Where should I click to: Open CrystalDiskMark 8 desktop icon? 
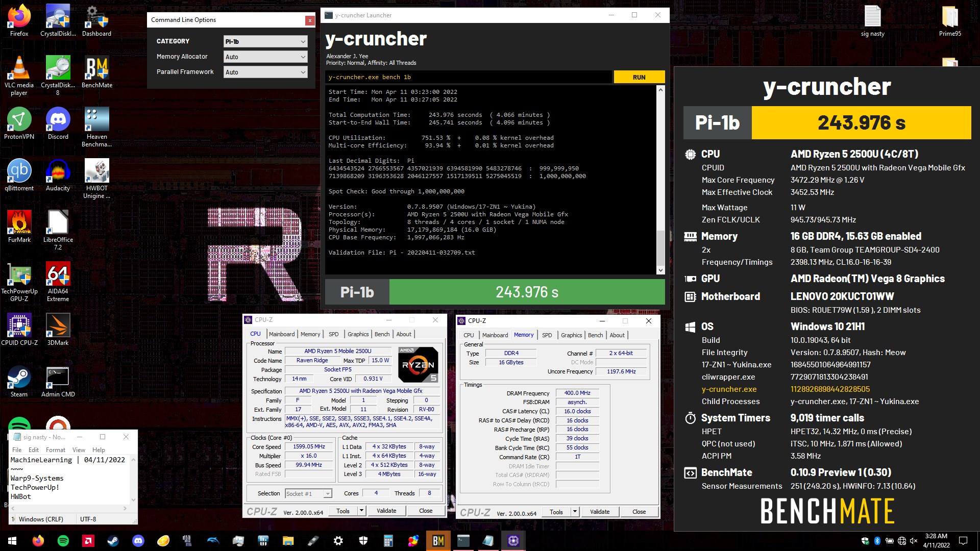tap(58, 76)
